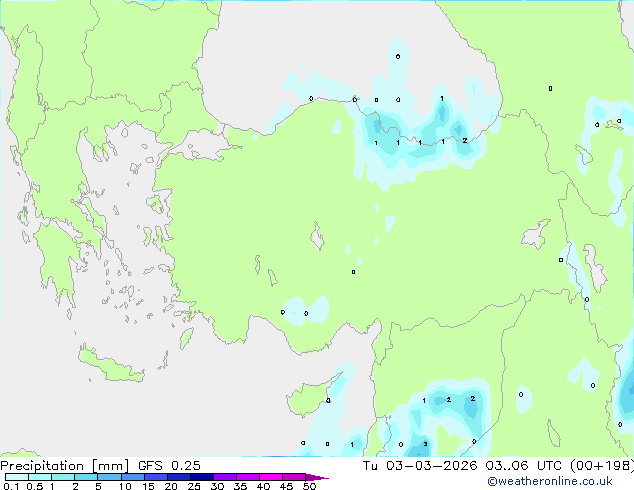Click the 'GFS 0.25' model label

pos(169,466)
